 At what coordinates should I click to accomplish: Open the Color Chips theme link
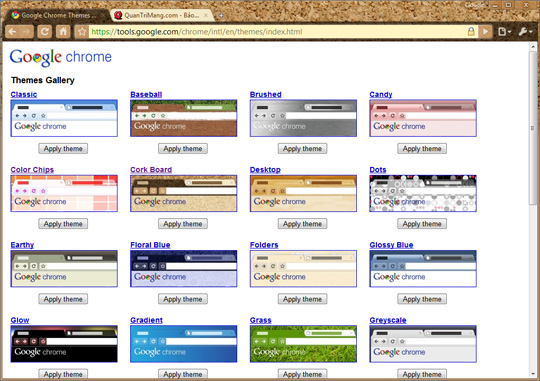point(32,170)
